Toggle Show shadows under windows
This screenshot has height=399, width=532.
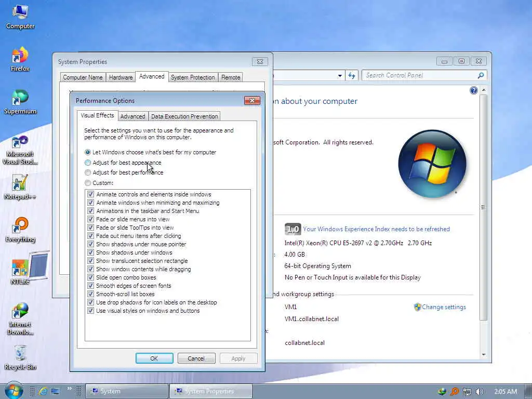pyautogui.click(x=90, y=252)
